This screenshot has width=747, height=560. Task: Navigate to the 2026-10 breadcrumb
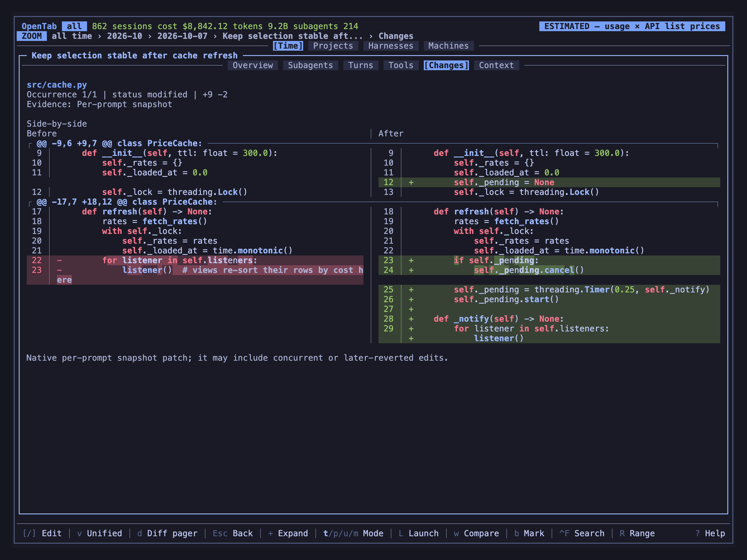(x=125, y=36)
